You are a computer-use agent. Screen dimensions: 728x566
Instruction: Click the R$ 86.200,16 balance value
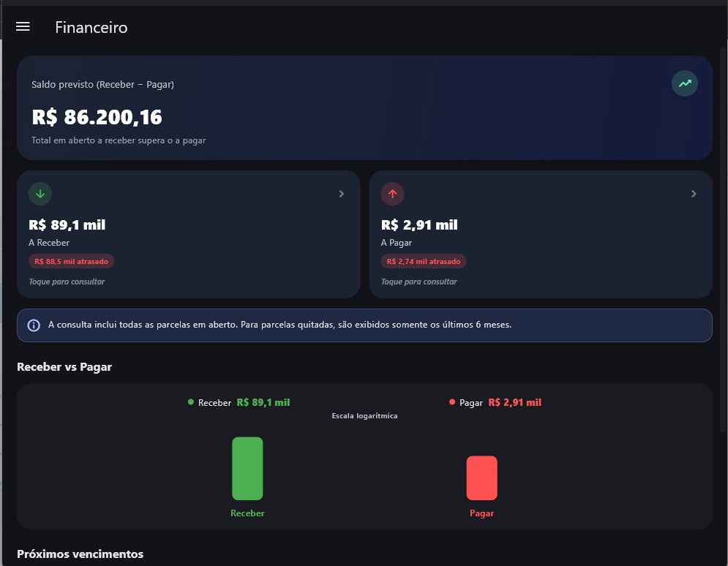tap(97, 118)
